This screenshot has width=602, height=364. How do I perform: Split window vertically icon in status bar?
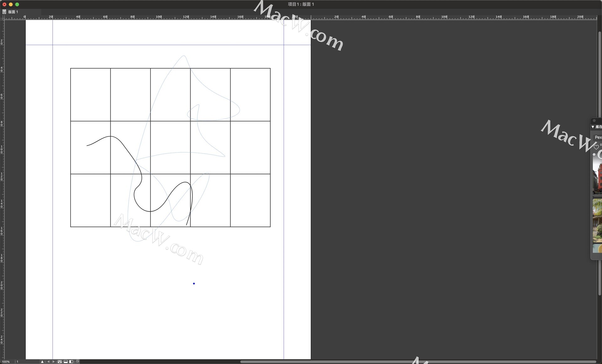(x=71, y=361)
